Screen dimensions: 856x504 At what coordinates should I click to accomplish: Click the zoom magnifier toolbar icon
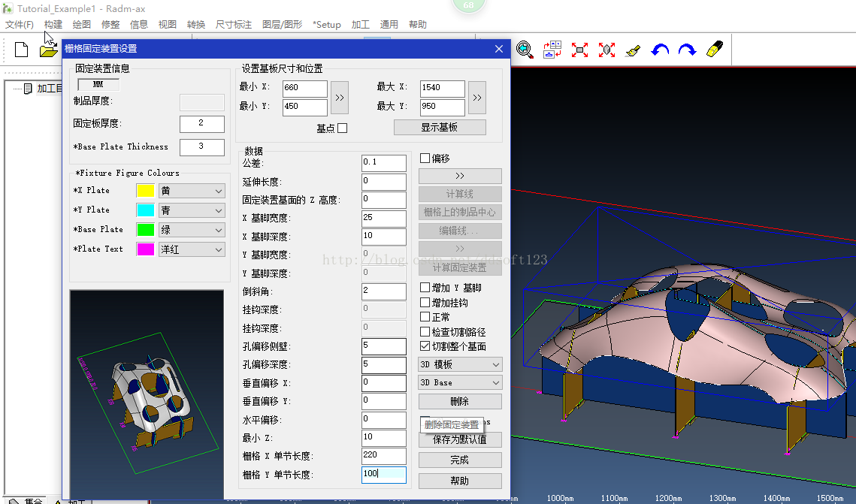[x=525, y=50]
